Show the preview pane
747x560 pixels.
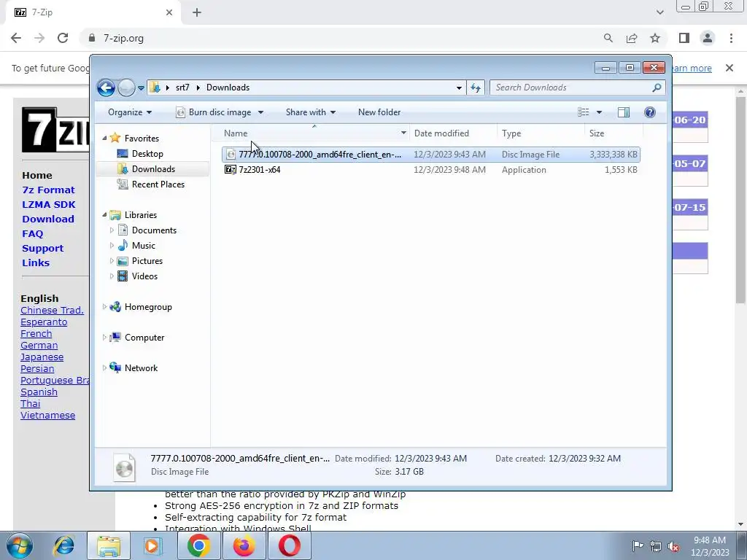pyautogui.click(x=623, y=112)
